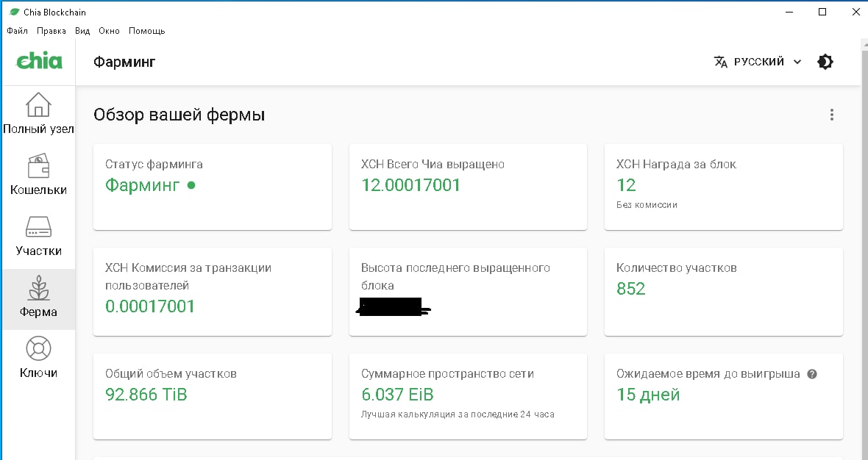Viewport: 868px width, 460px height.
Task: Click the Без комиссии caption
Action: coord(647,204)
